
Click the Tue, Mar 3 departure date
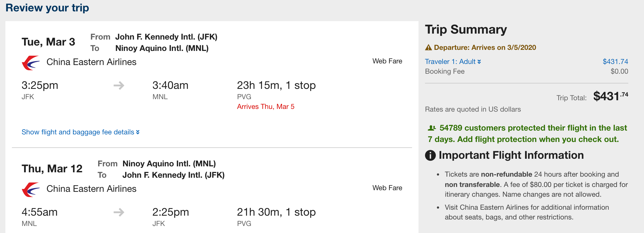[48, 42]
